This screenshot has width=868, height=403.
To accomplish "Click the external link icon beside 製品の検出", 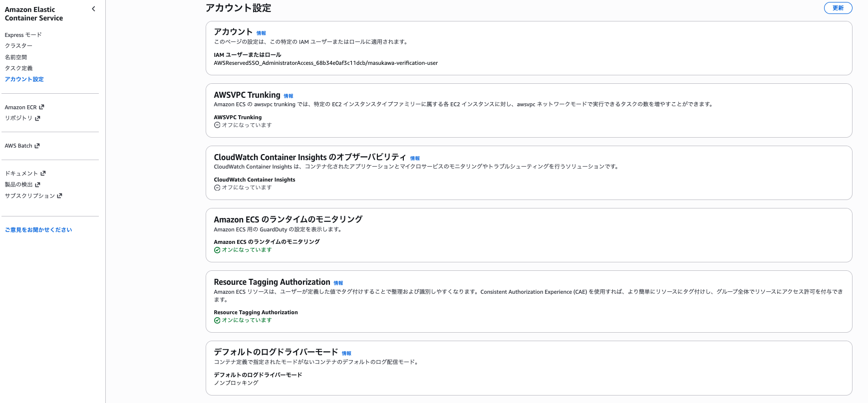I will click(x=38, y=184).
